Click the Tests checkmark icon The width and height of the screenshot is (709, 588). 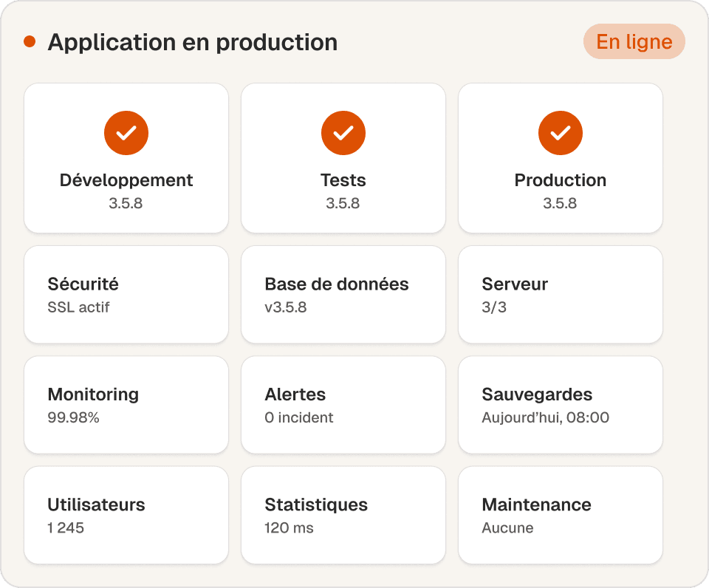pyautogui.click(x=343, y=133)
